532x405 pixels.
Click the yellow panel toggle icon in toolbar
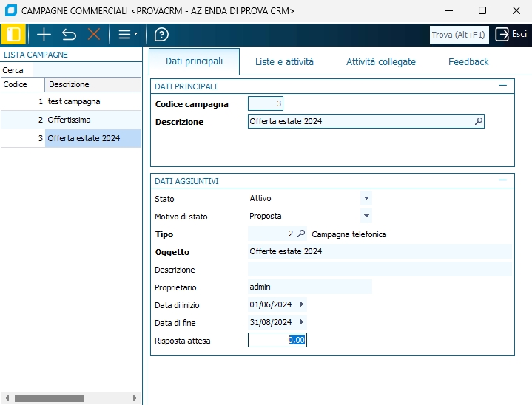tap(13, 35)
